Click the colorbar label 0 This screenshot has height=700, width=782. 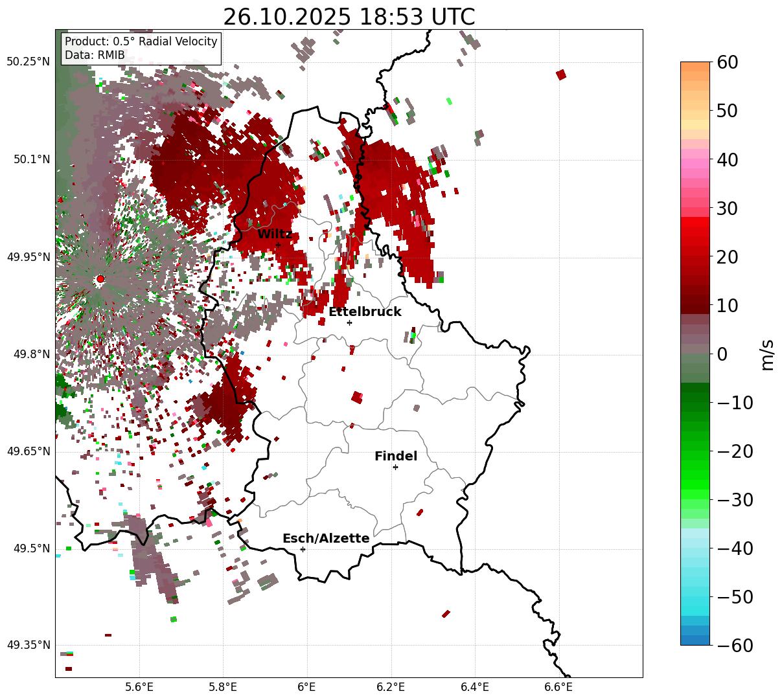[722, 354]
